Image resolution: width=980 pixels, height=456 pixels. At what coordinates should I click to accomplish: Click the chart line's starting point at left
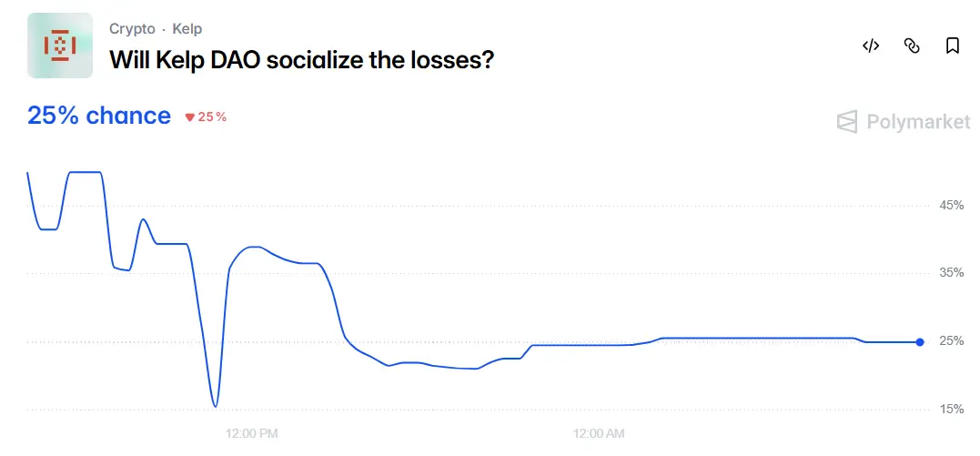[x=28, y=173]
